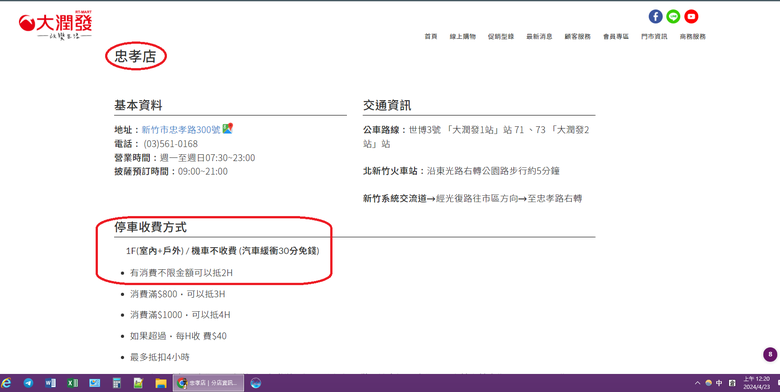Open Microsoft Word from taskbar
The height and width of the screenshot is (392, 780).
[50, 383]
